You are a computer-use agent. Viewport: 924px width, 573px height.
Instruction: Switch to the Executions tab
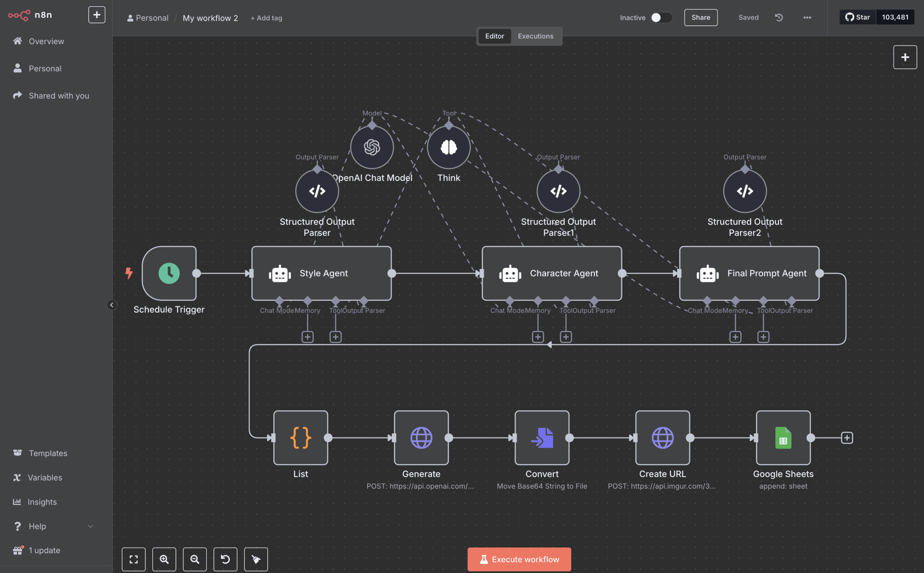(x=536, y=36)
